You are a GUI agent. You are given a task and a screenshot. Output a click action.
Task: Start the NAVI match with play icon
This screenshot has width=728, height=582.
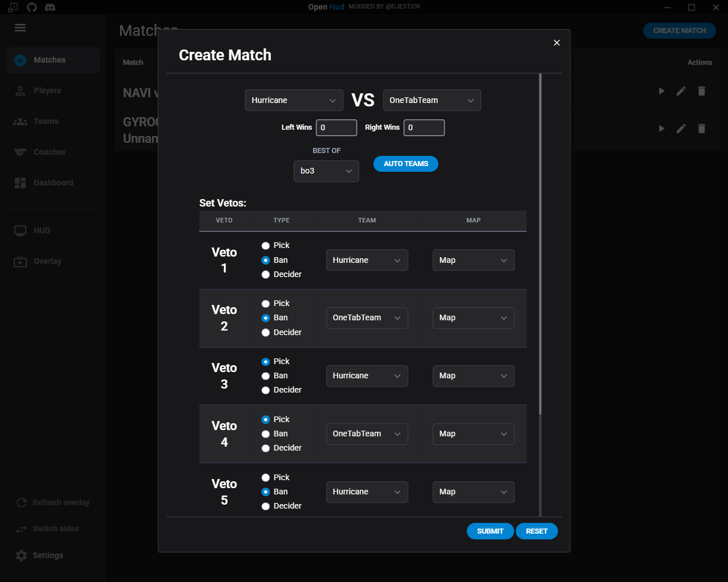point(661,91)
